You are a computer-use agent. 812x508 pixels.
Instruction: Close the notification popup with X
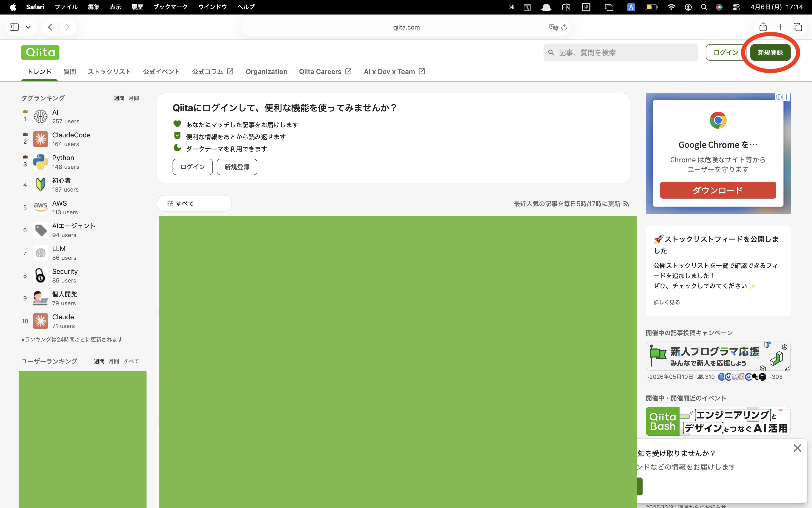pos(797,448)
